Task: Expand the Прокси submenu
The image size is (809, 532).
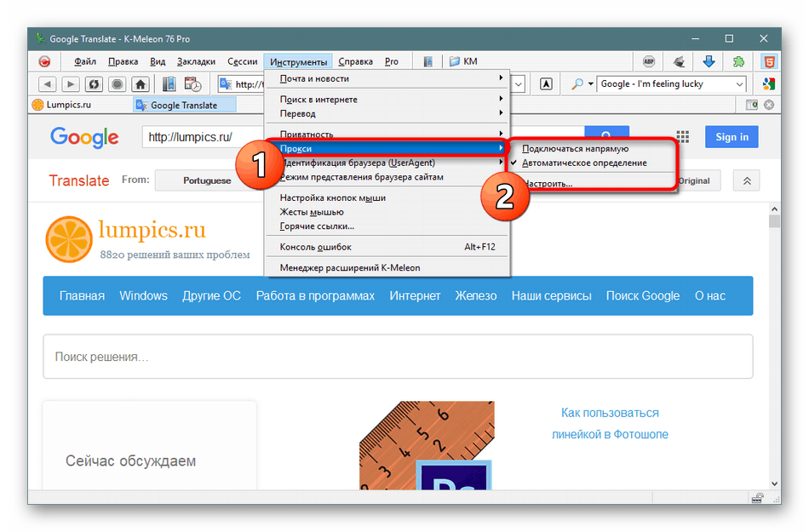Action: [387, 148]
